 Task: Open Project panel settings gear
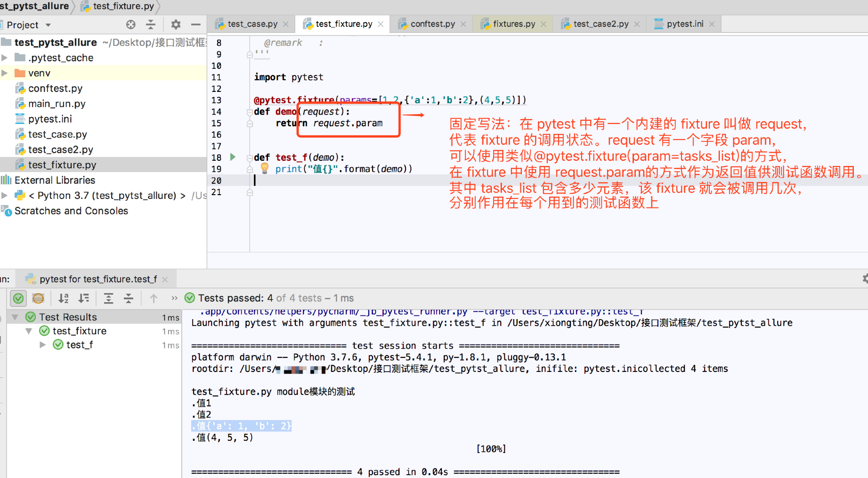176,25
